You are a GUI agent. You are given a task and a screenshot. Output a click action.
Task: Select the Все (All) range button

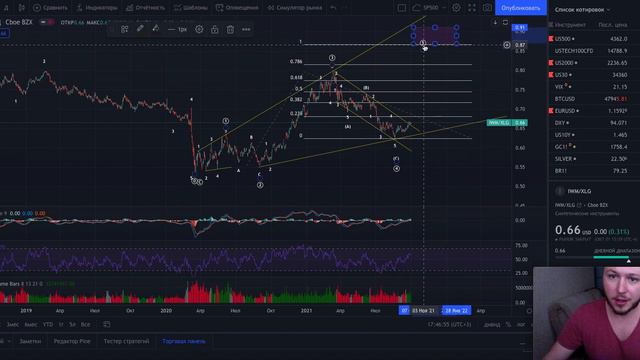click(x=85, y=324)
